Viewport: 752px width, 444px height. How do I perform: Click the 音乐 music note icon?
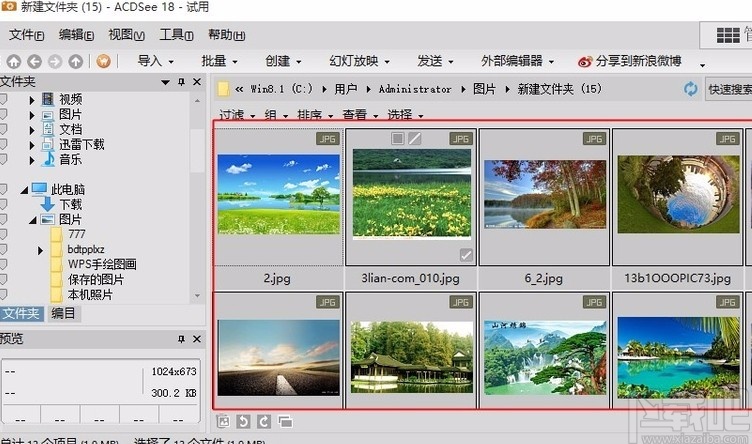[x=48, y=159]
